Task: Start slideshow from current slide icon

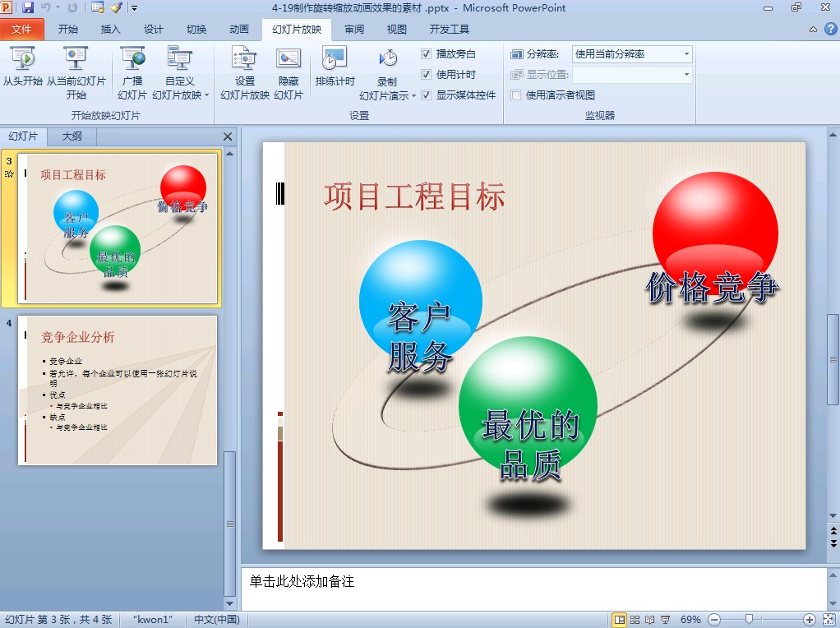Action: pyautogui.click(x=76, y=59)
